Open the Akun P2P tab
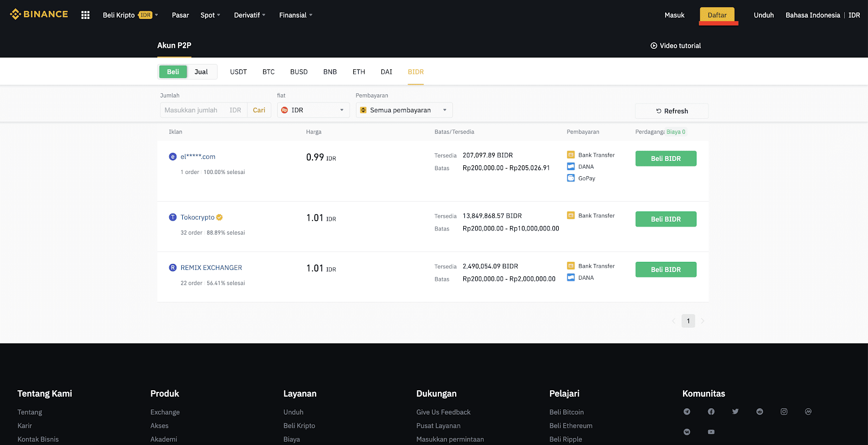868x445 pixels. pos(174,46)
